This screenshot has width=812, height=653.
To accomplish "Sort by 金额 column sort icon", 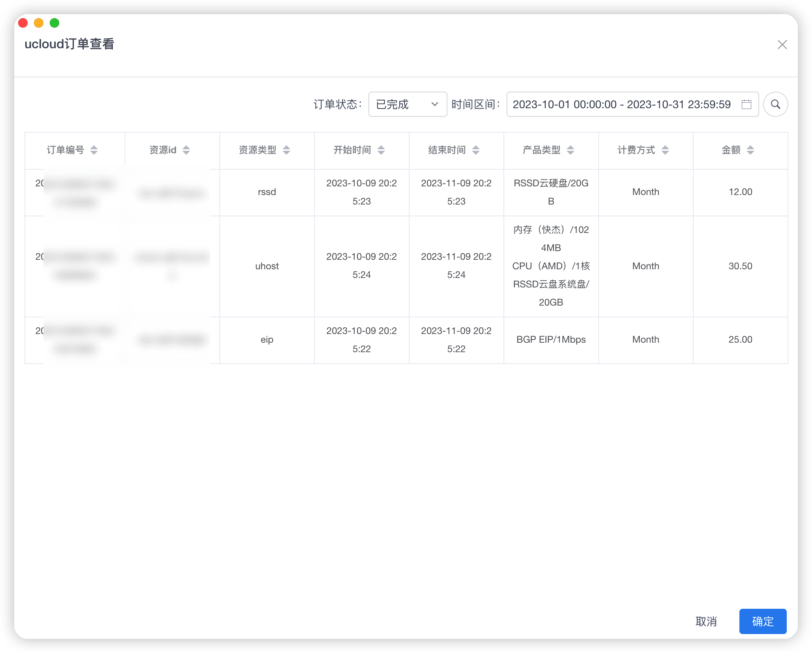I will point(750,150).
